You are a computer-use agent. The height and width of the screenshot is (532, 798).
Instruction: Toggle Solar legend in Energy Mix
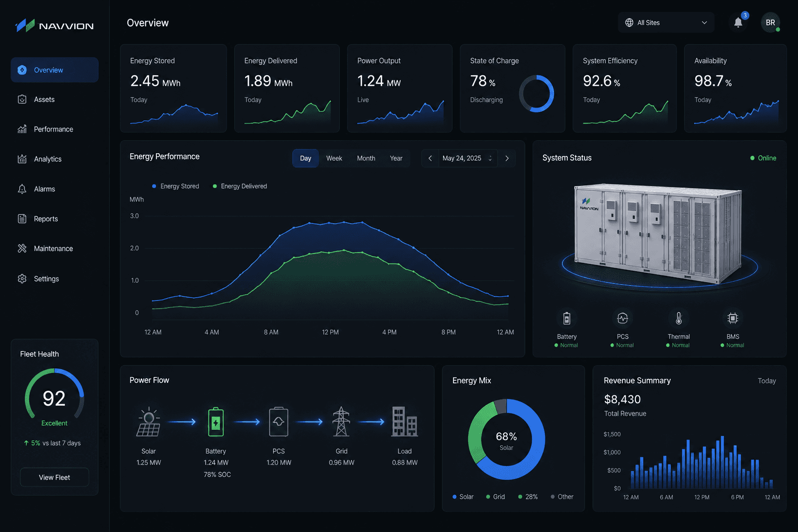pos(463,497)
